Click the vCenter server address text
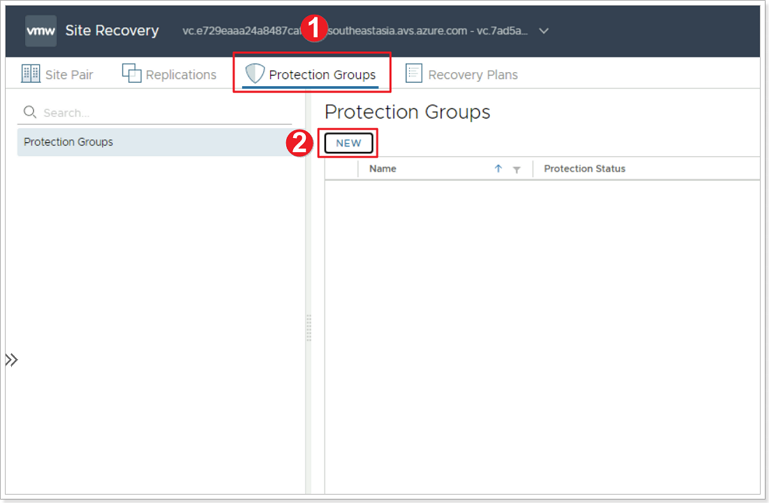The image size is (769, 503). pyautogui.click(x=355, y=31)
